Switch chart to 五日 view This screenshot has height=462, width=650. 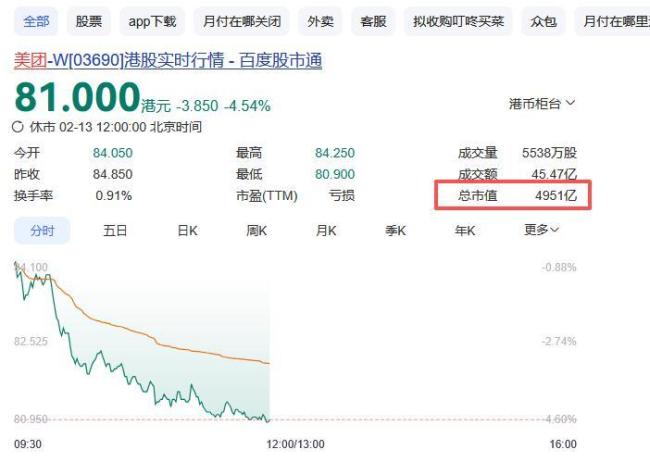115,230
